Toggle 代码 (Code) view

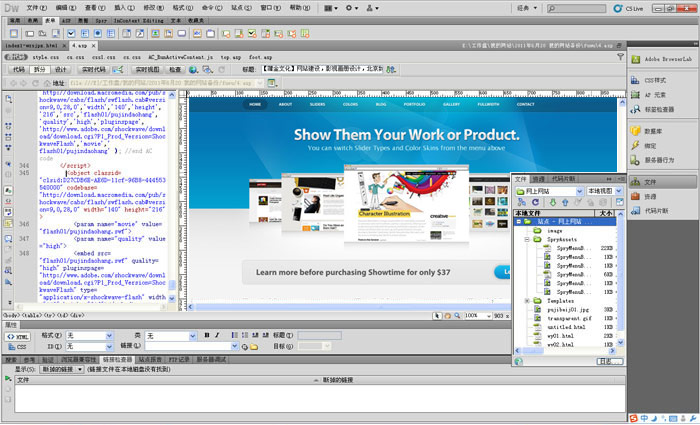pyautogui.click(x=19, y=70)
